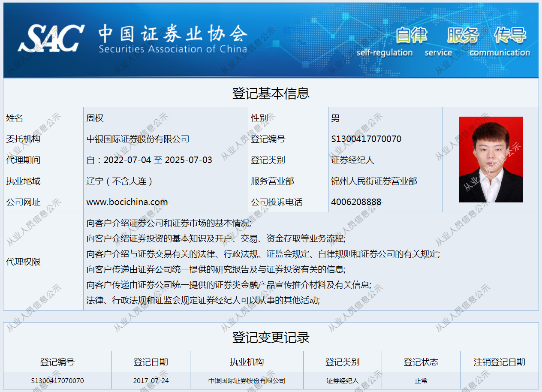
Task: Click the complaint phone number 4006208888
Action: (356, 202)
